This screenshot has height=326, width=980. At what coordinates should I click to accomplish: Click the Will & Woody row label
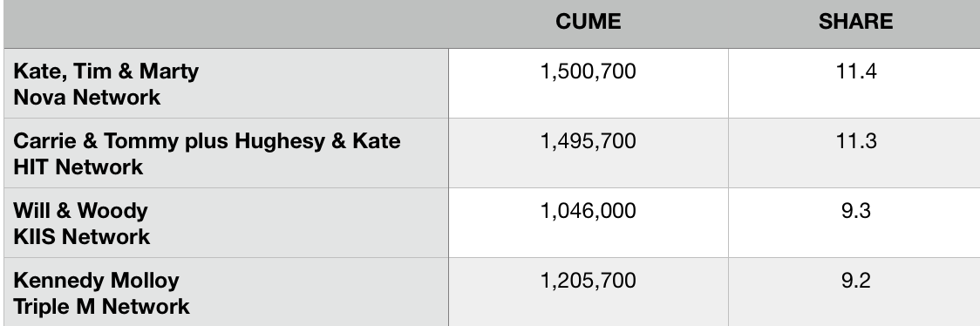click(80, 210)
